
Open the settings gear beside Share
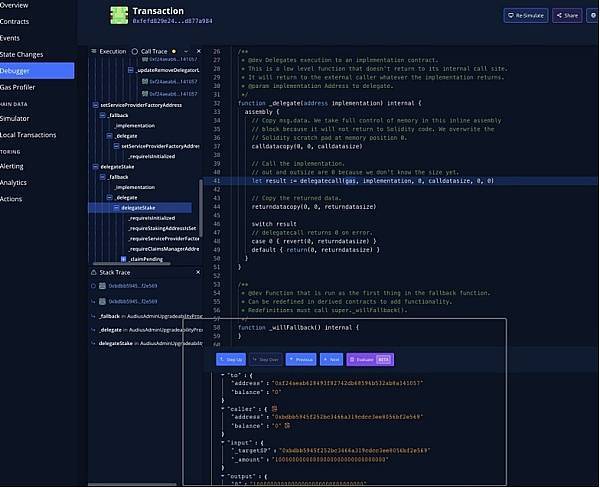pyautogui.click(x=593, y=15)
